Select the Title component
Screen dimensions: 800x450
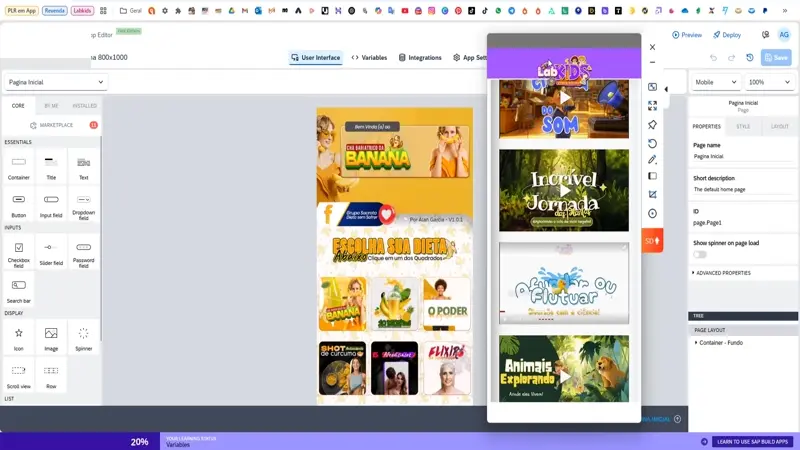pos(51,168)
